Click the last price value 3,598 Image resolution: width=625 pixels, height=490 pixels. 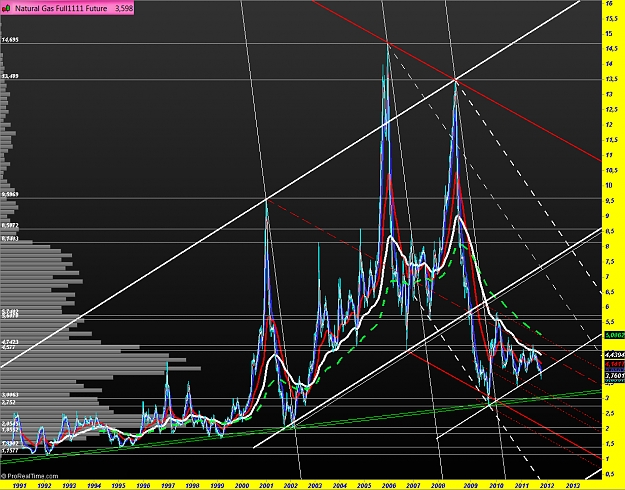point(124,8)
